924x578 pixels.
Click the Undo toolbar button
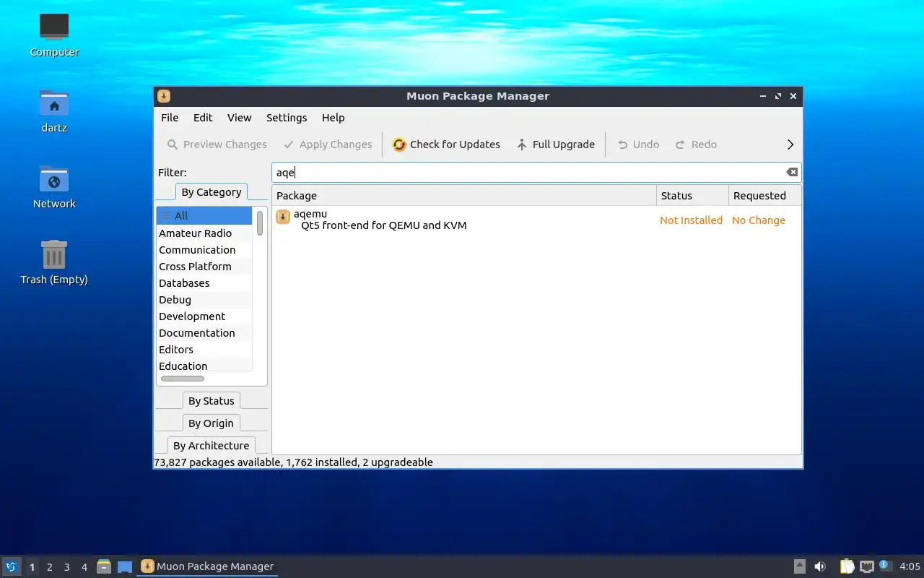[638, 144]
